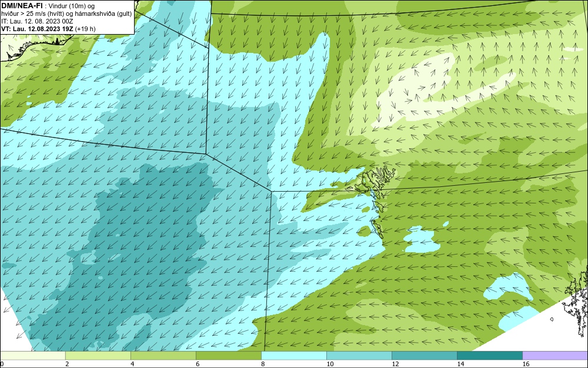Image resolution: width=588 pixels, height=368 pixels.
Task: Click the 10–12 m/s turquoise legend swatch
Action: [359, 355]
